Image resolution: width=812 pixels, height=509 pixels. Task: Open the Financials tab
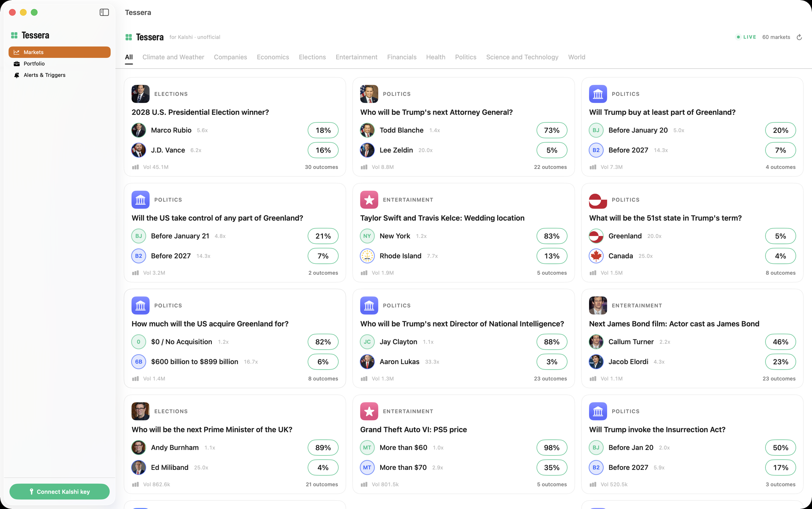402,57
